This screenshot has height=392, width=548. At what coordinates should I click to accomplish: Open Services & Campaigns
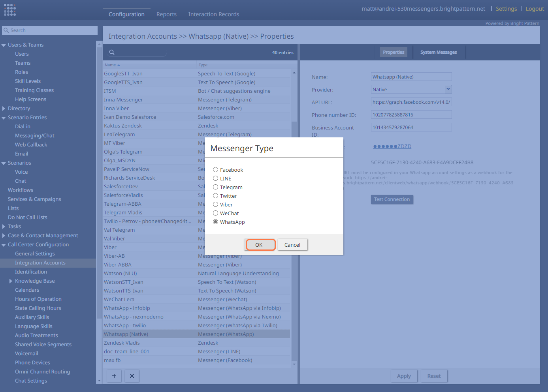pos(34,199)
